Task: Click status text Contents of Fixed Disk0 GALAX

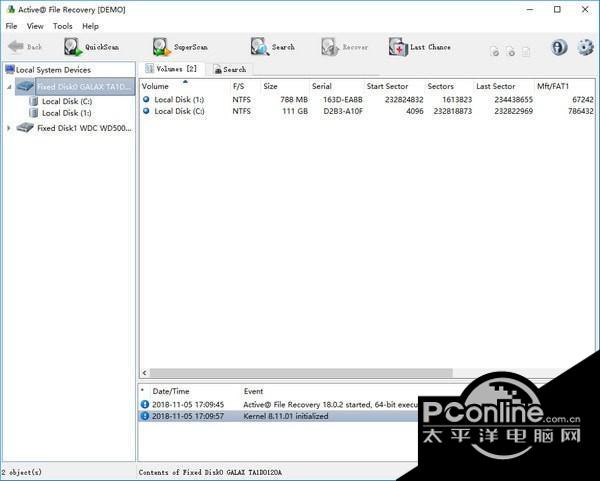Action: click(x=210, y=472)
